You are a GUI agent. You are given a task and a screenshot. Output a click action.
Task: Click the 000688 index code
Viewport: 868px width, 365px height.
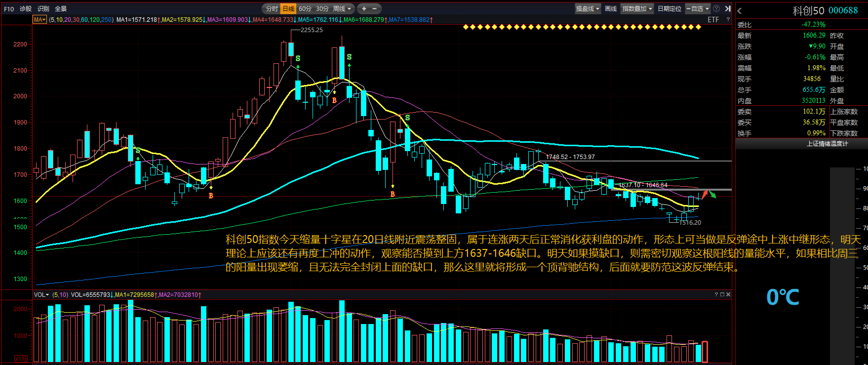point(843,10)
